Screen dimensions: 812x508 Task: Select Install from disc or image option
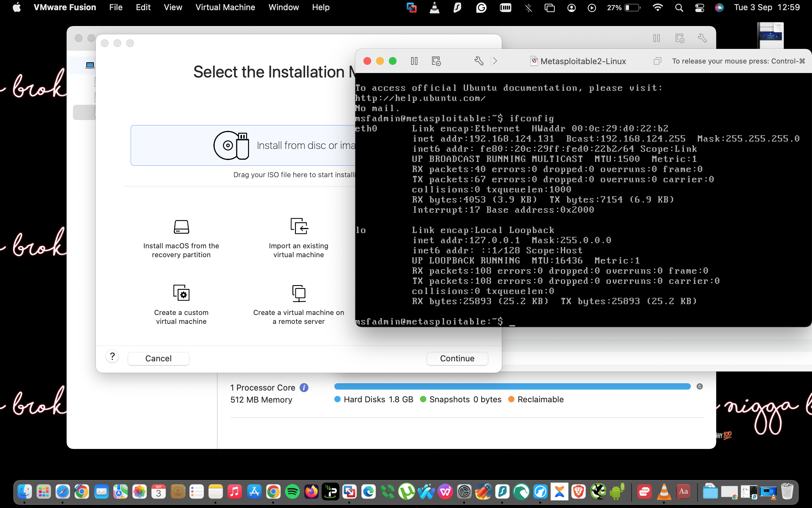(x=243, y=145)
